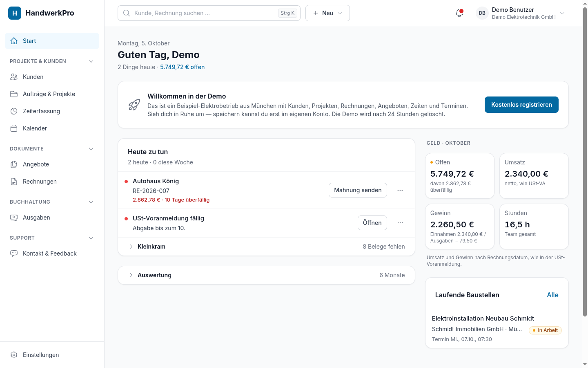588x368 pixels.
Task: Open the Offen 5.749,72 € card
Action: [x=460, y=176]
